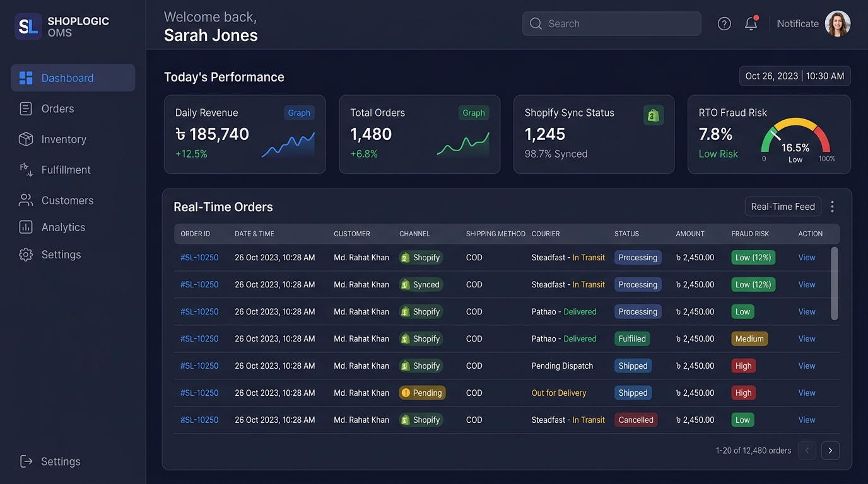The height and width of the screenshot is (484, 868).
Task: Go to next page of orders
Action: click(x=830, y=451)
